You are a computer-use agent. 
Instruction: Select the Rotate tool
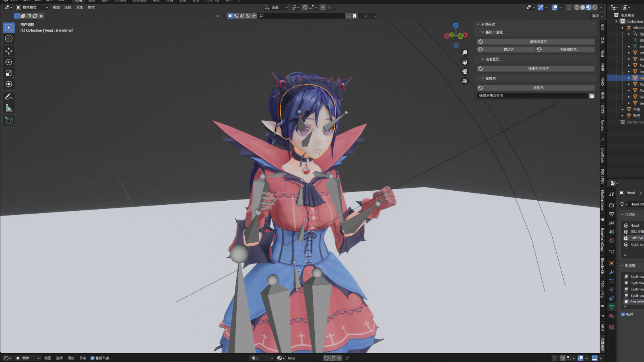click(x=8, y=62)
